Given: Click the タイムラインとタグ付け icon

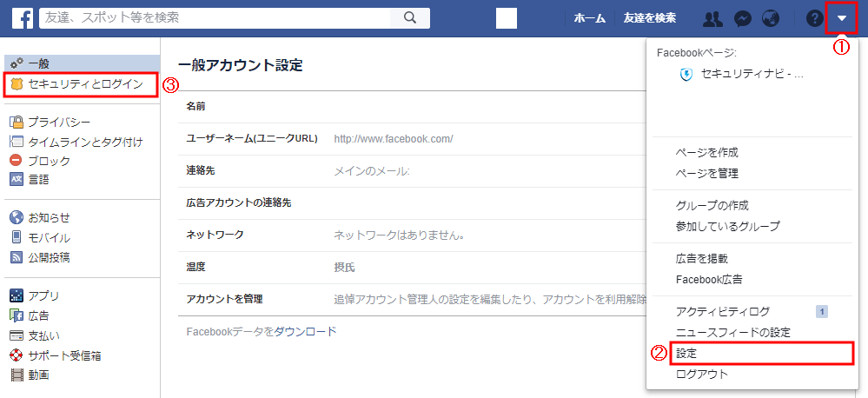Looking at the screenshot, I should [x=17, y=142].
